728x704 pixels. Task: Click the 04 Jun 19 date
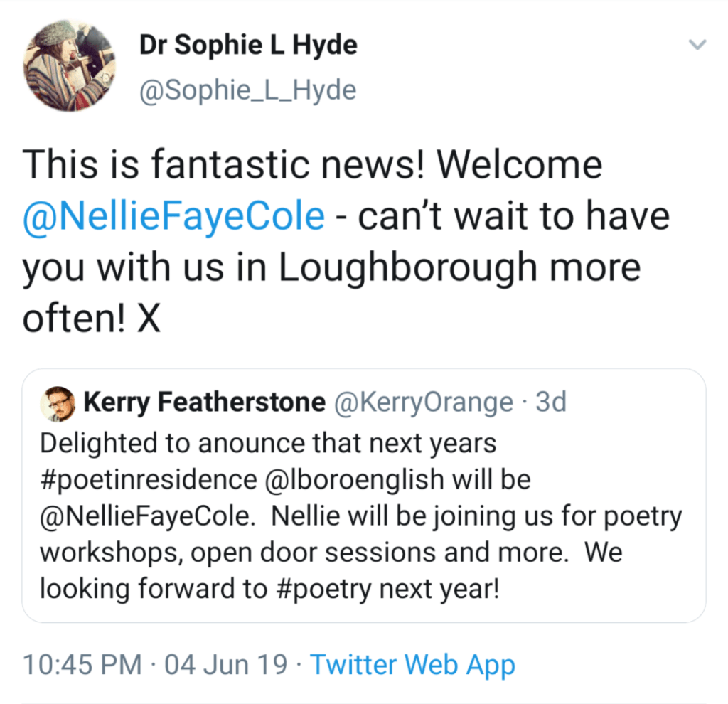226,665
